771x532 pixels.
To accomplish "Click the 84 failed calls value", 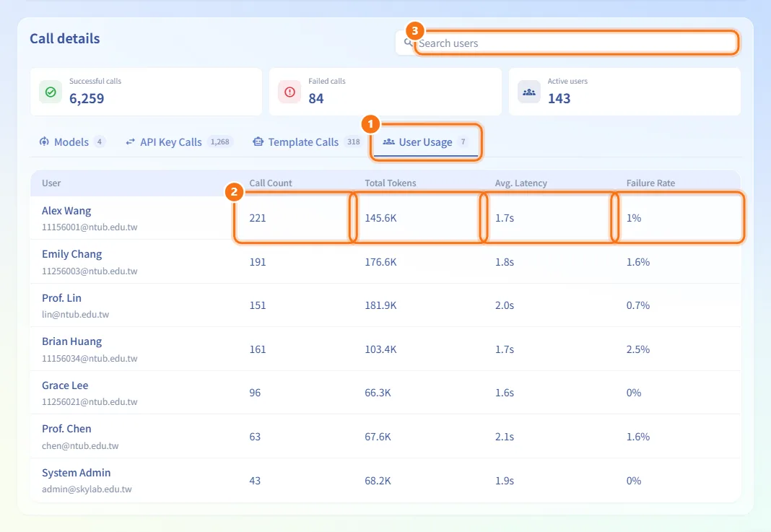I will [316, 98].
